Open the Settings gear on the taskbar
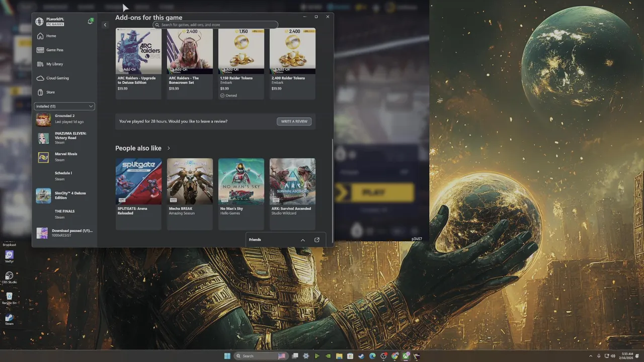 (306, 356)
